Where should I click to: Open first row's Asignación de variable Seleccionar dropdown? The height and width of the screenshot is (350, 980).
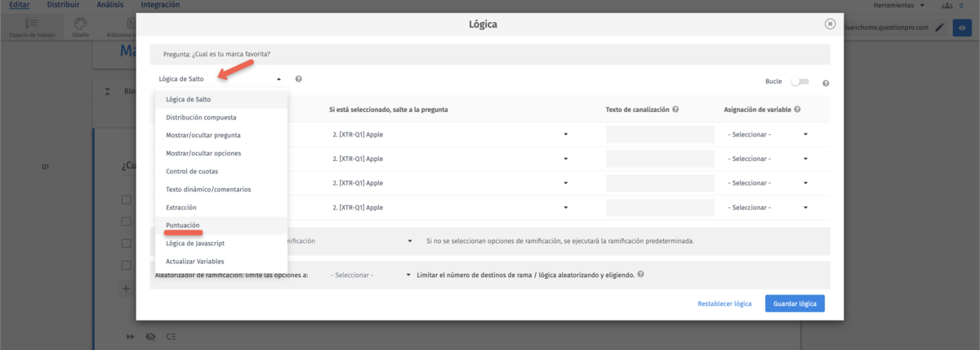pyautogui.click(x=767, y=135)
